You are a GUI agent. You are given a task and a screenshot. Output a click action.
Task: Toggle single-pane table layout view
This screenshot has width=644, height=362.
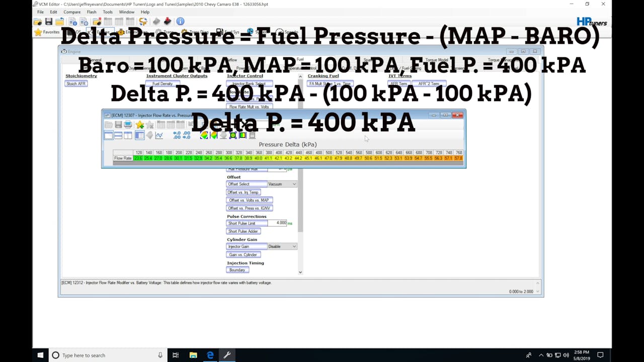click(x=108, y=135)
